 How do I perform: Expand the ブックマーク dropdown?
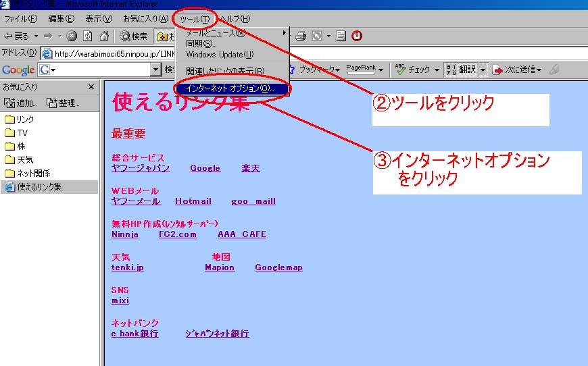pyautogui.click(x=338, y=70)
